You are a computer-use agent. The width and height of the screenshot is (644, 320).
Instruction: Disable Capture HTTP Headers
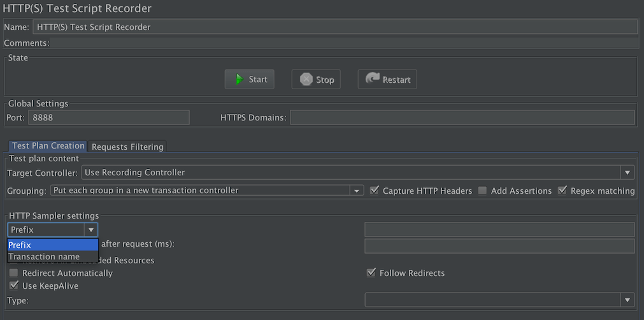tap(375, 191)
